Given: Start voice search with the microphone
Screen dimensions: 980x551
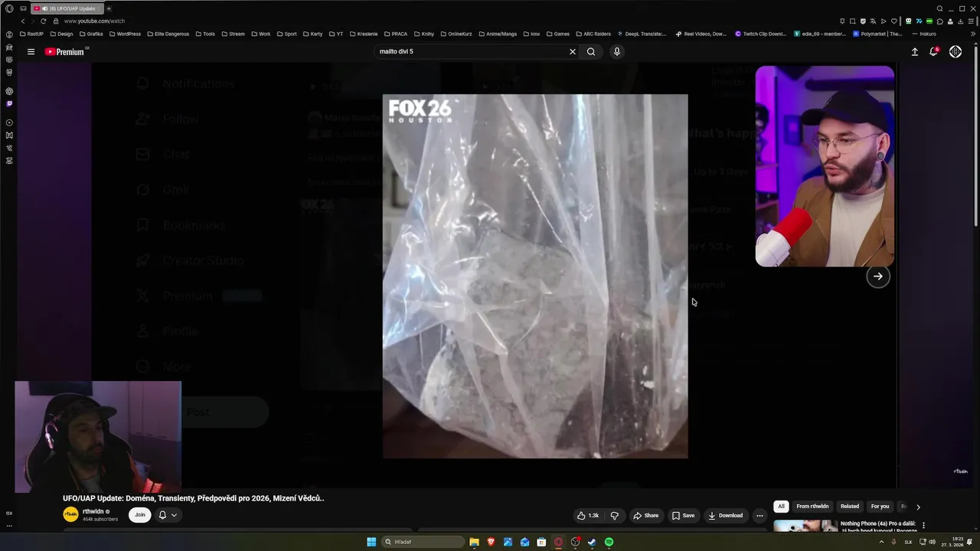Looking at the screenshot, I should (x=617, y=52).
